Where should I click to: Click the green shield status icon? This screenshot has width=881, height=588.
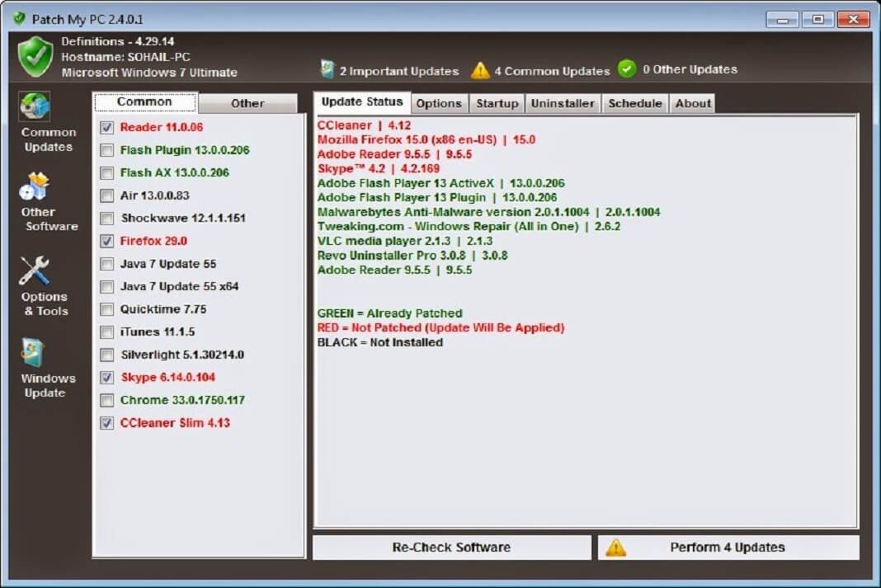click(34, 56)
